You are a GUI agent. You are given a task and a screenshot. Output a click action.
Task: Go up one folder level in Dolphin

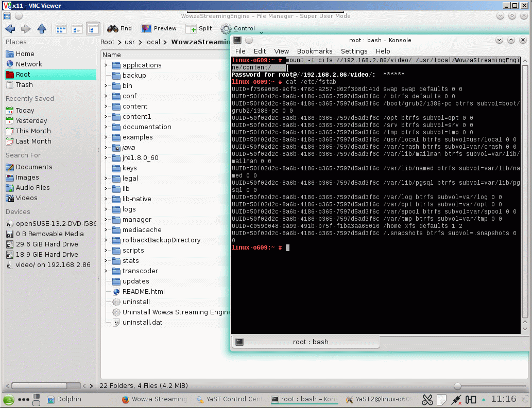click(x=42, y=29)
